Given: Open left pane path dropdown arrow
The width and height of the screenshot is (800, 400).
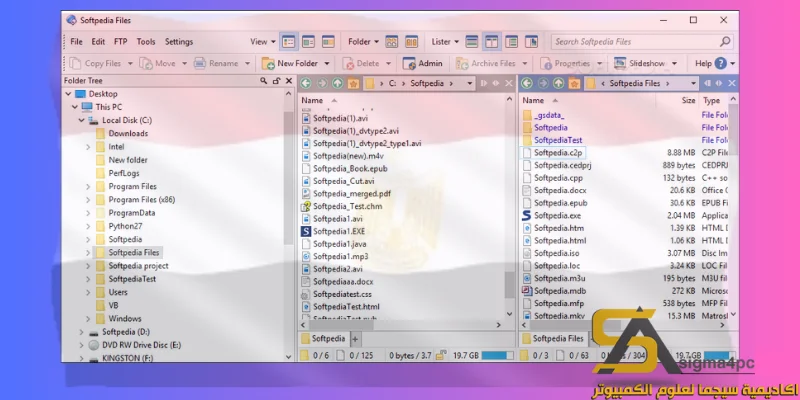Looking at the screenshot, I should [470, 83].
